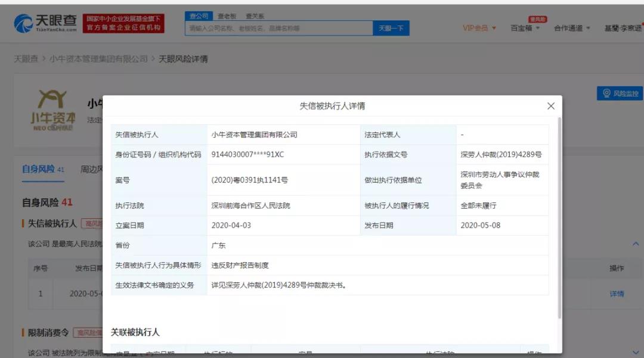Viewport: 644px width, 358px height.
Task: Select the 查老板 search tab
Action: point(227,16)
